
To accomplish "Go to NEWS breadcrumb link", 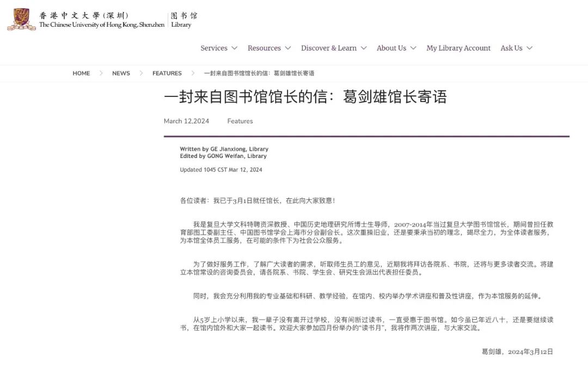I will (x=121, y=74).
